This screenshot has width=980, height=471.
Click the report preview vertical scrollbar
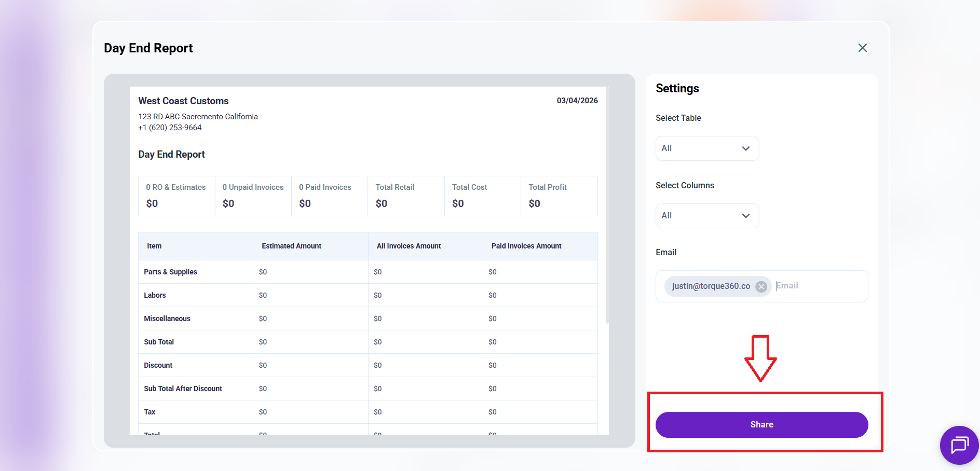click(x=607, y=207)
